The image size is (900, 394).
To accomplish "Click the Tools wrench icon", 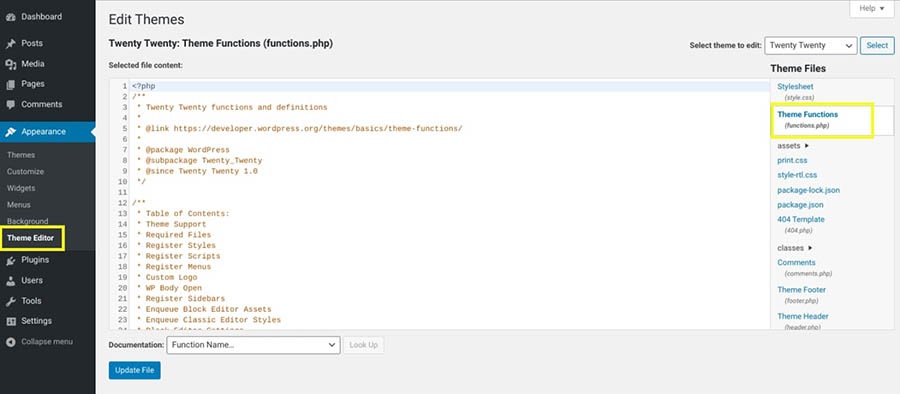I will point(10,302).
